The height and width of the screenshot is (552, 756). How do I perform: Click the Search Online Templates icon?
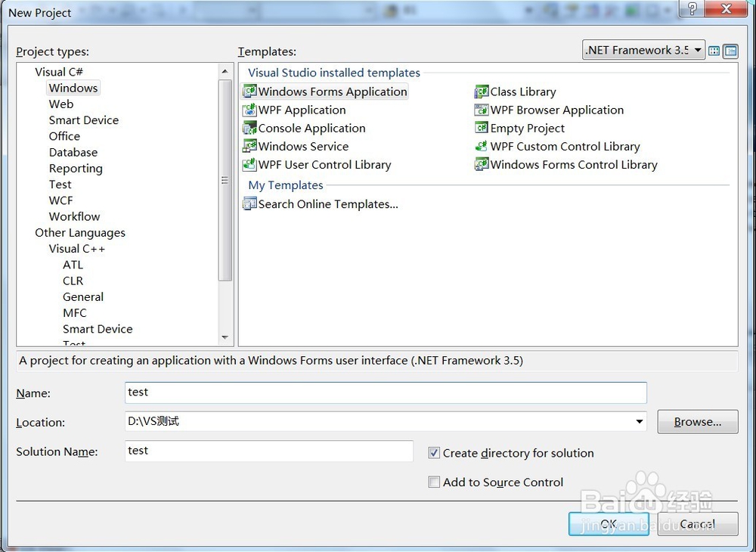pyautogui.click(x=249, y=204)
